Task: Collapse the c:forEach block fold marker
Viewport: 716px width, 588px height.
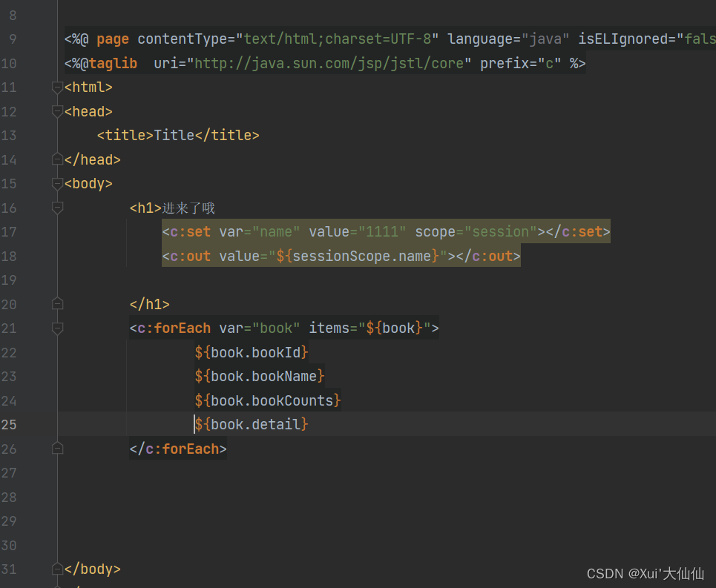Action: pyautogui.click(x=57, y=328)
